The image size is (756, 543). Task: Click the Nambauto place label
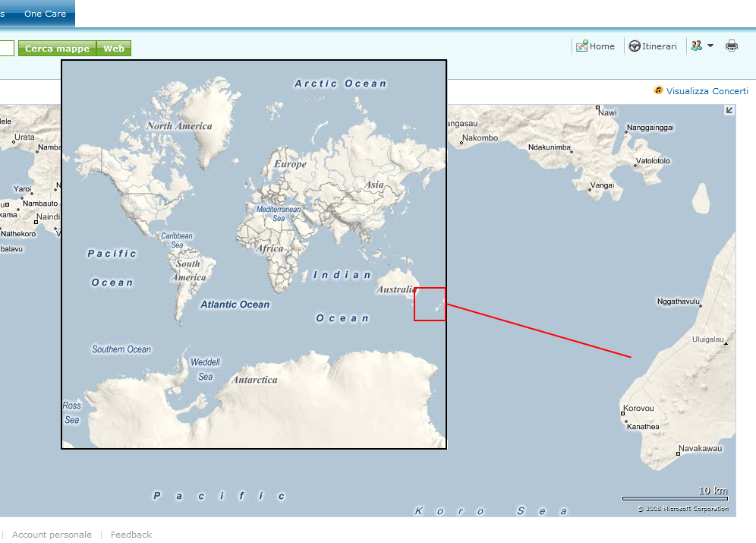tap(40, 204)
